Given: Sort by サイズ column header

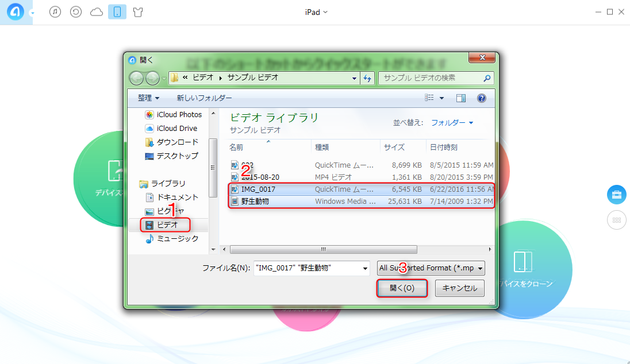Looking at the screenshot, I should [403, 147].
